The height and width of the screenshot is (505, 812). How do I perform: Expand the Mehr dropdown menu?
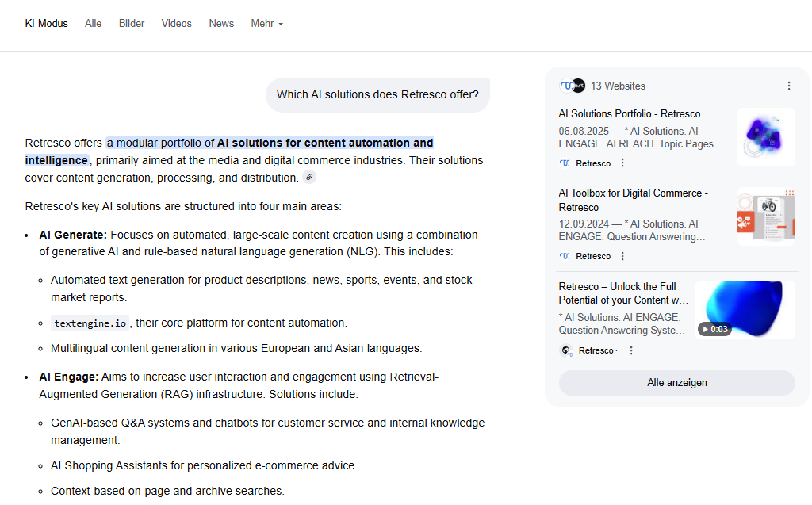[x=266, y=24]
